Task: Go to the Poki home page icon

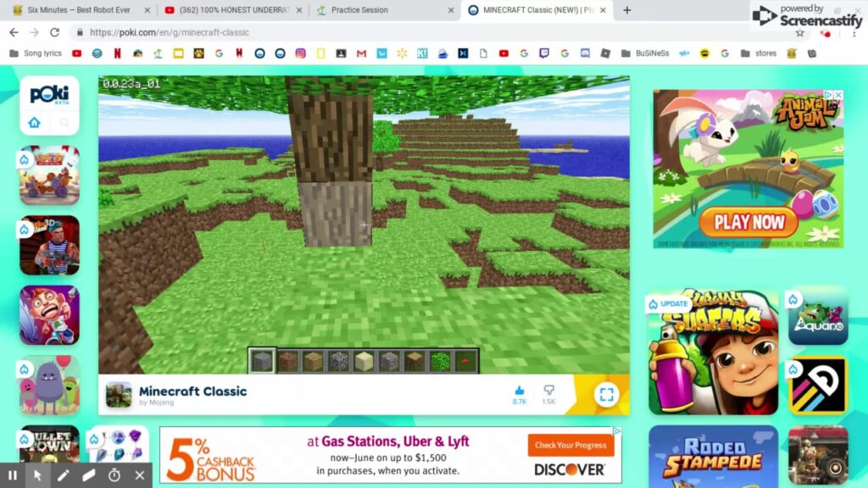Action: pyautogui.click(x=34, y=122)
